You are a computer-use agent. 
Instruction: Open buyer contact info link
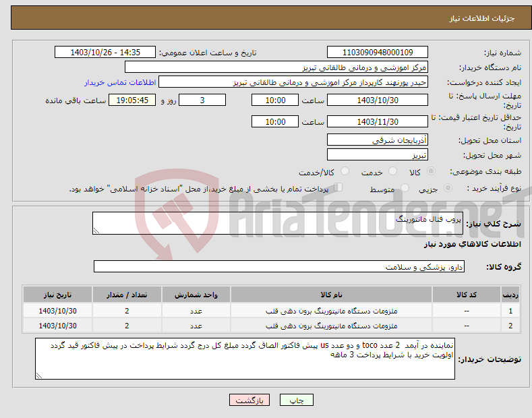[x=120, y=82]
